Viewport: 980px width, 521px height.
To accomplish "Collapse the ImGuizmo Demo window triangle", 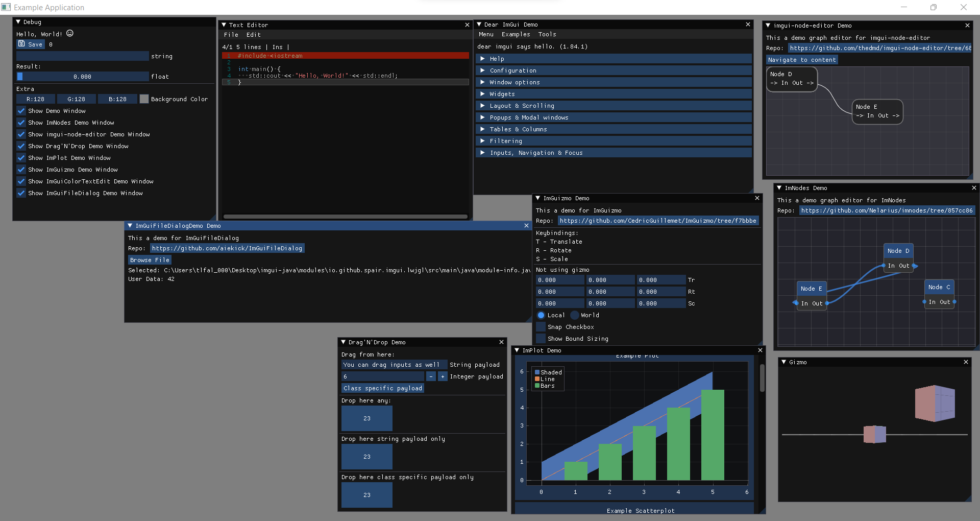I will (538, 198).
